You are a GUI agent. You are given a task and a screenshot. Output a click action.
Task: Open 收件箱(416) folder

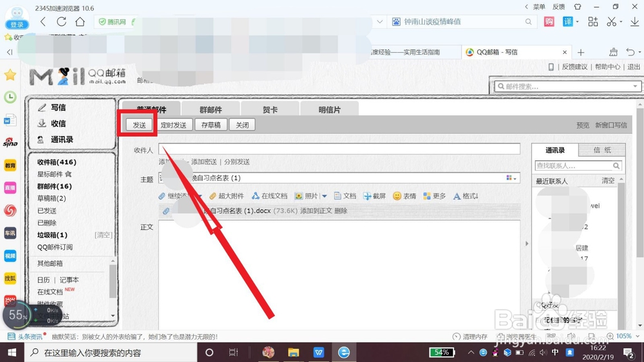point(57,162)
